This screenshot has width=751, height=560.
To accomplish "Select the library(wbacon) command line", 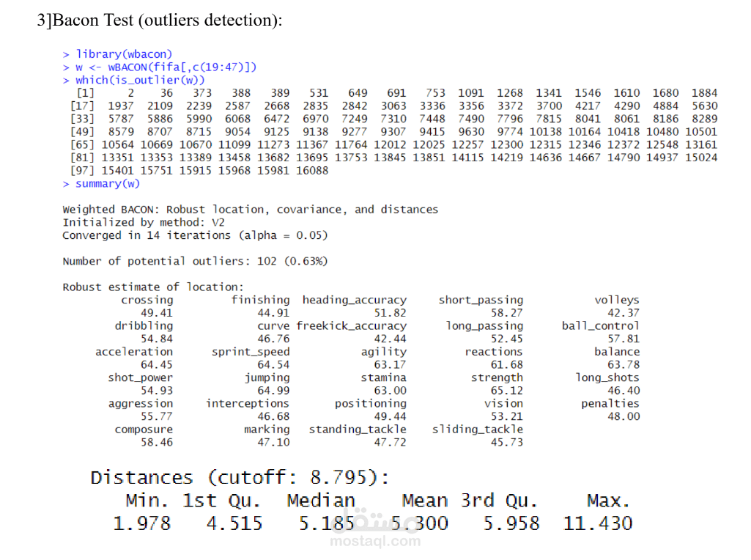I will point(116,54).
